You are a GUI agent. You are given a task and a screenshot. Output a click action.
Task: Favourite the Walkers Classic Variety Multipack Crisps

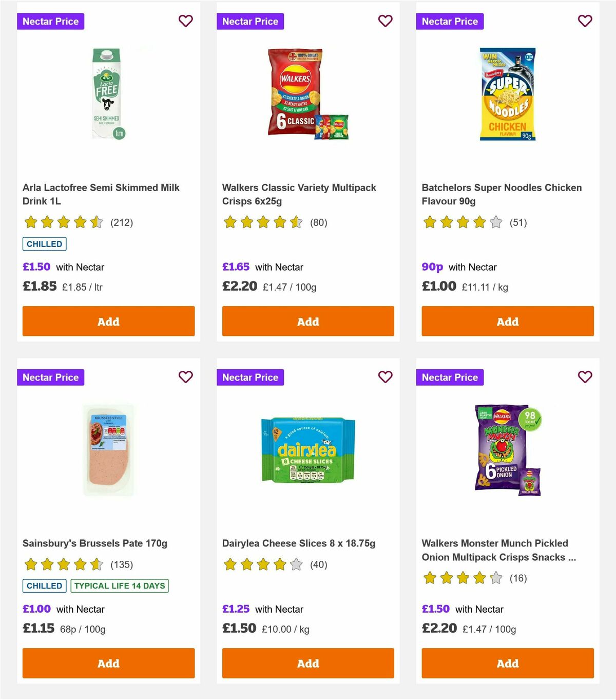[386, 21]
